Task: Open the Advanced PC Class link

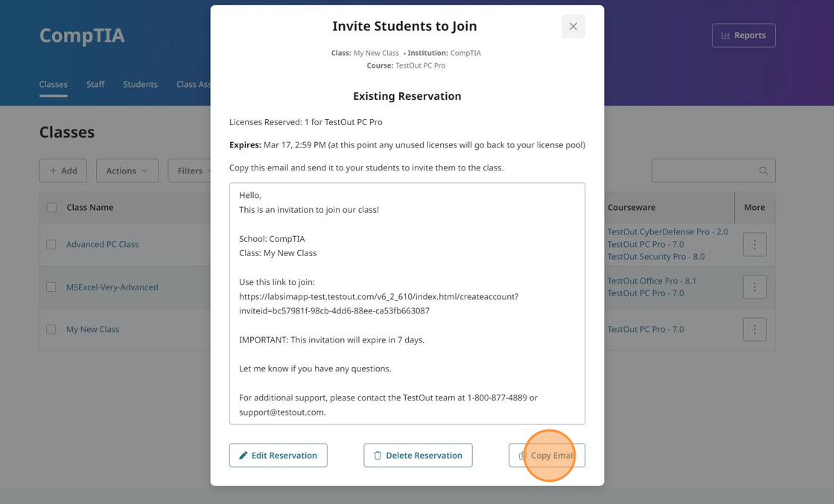Action: [102, 244]
